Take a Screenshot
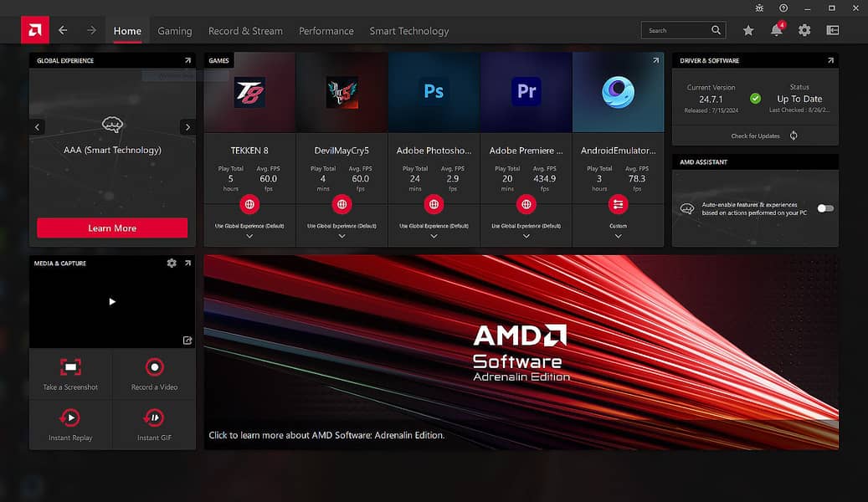This screenshot has height=502, width=868. tap(70, 374)
